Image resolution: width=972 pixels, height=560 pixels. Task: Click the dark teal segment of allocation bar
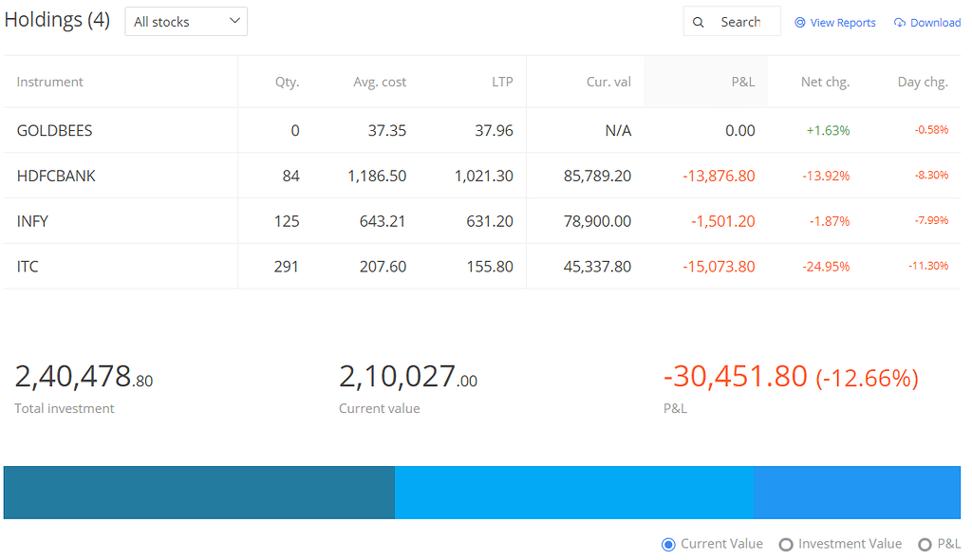coord(198,493)
